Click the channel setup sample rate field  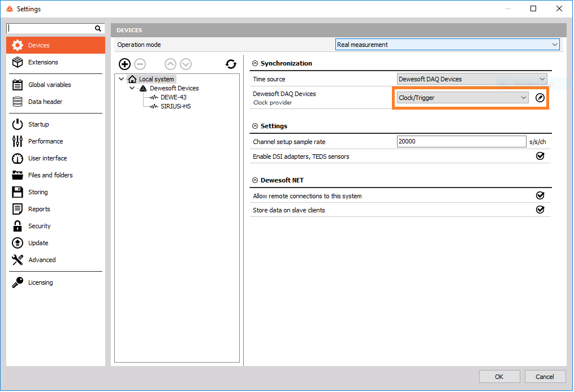pos(461,142)
